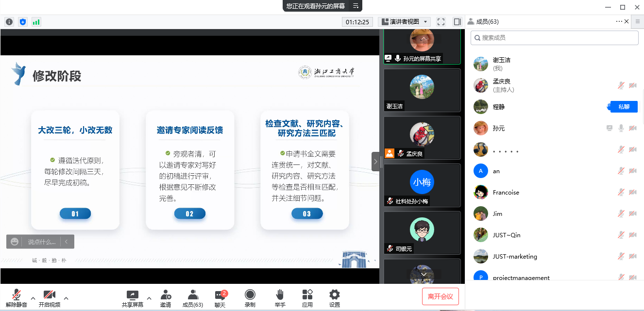Viewport: 644px width, 311px height.
Task: Open Chat with 2 unread messages
Action: pos(220,298)
